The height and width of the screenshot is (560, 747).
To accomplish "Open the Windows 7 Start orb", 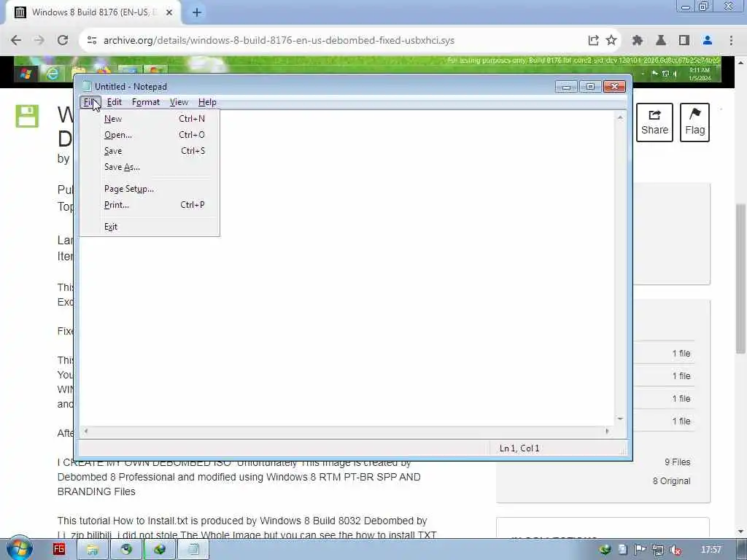I will [20, 549].
